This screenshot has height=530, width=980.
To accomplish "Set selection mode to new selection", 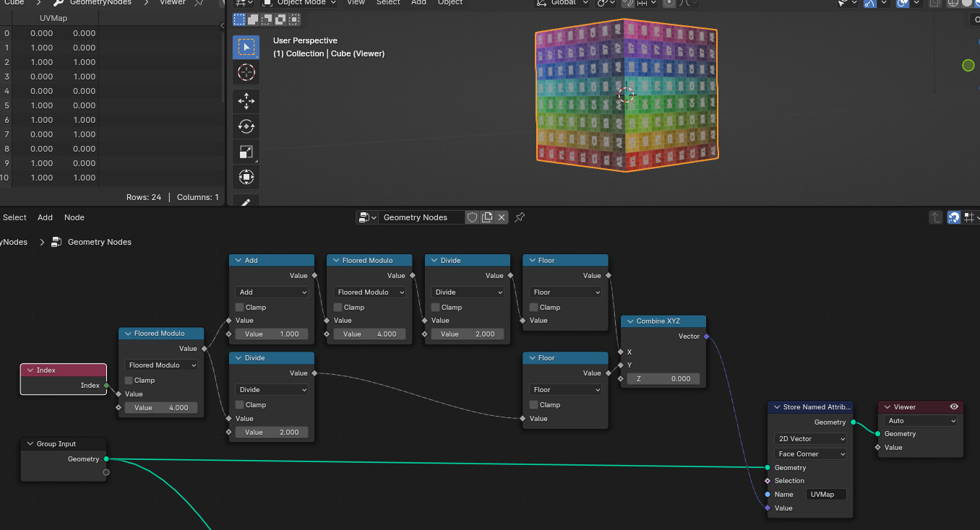I will pos(239,19).
